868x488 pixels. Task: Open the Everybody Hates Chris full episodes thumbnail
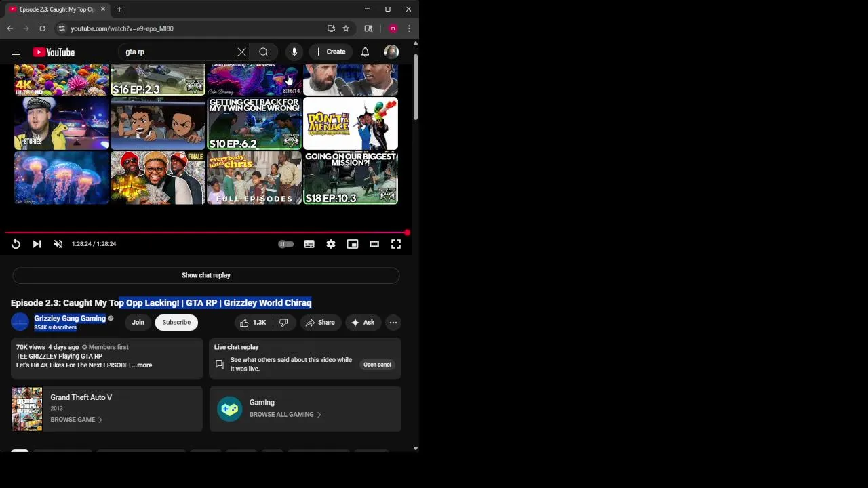coord(254,178)
